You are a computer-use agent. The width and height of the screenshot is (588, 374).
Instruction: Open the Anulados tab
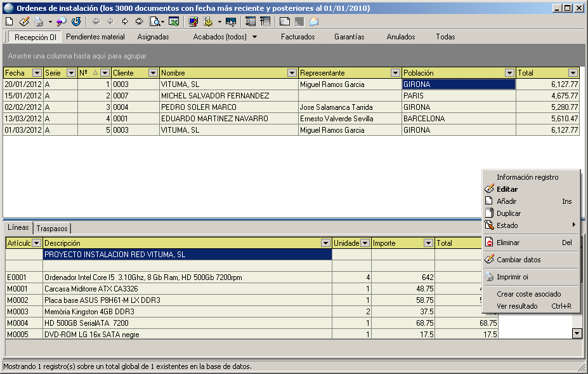pyautogui.click(x=400, y=37)
